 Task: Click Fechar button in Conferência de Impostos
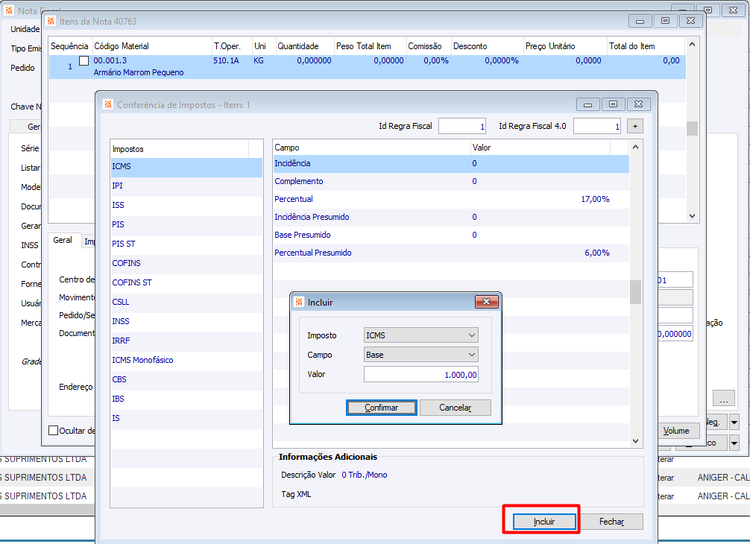pyautogui.click(x=611, y=522)
